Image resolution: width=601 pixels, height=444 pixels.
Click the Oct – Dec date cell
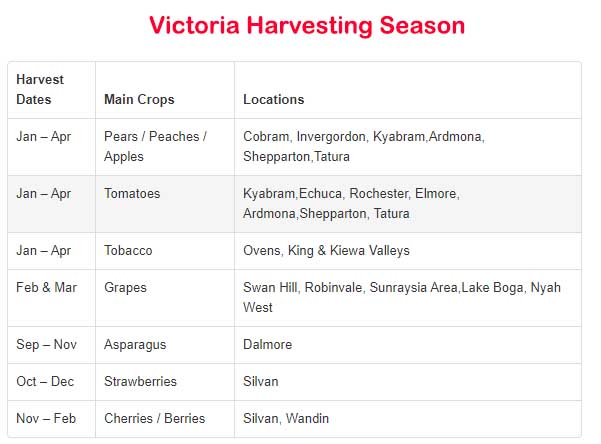51,382
